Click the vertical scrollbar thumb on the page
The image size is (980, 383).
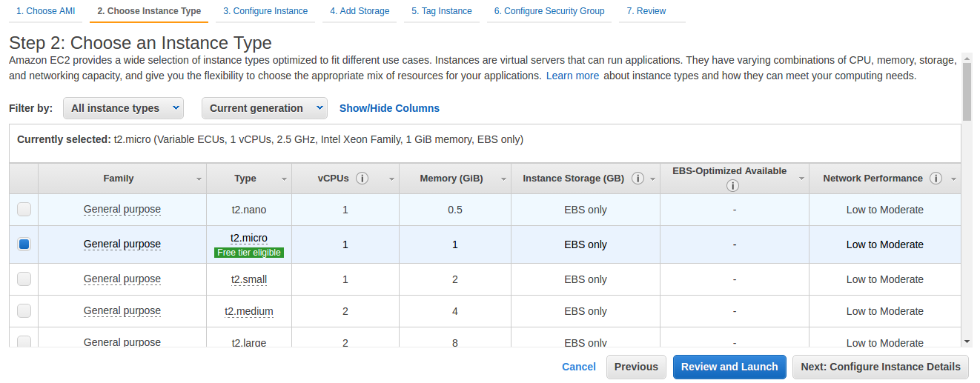click(x=967, y=89)
